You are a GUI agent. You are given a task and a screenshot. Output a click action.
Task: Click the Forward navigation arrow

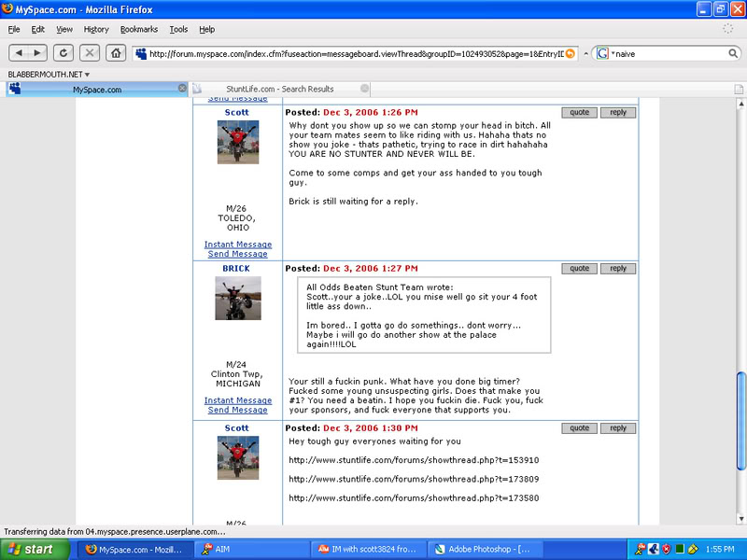pyautogui.click(x=36, y=52)
